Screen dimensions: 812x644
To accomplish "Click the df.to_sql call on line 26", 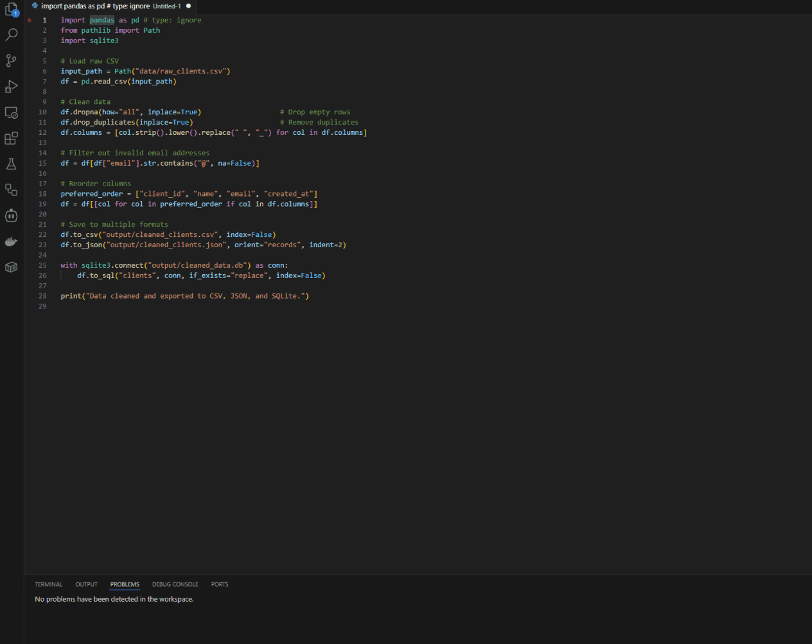I will pyautogui.click(x=201, y=275).
